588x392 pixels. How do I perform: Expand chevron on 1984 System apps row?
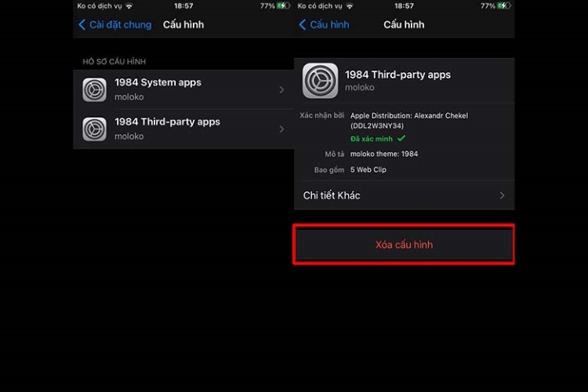point(281,89)
